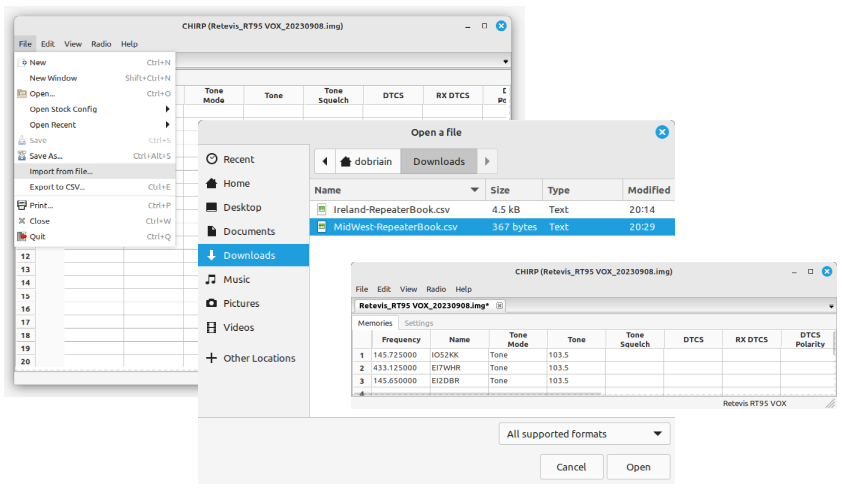Click frequency cell 433.125000

point(401,368)
